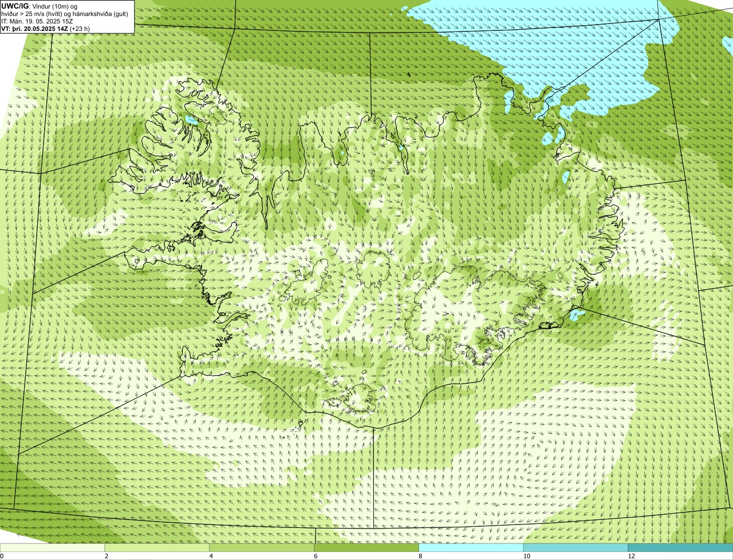Viewport: 733px width, 560px height.
Task: Click the 'hviður > 25 m/s' description line
Action: coord(65,14)
